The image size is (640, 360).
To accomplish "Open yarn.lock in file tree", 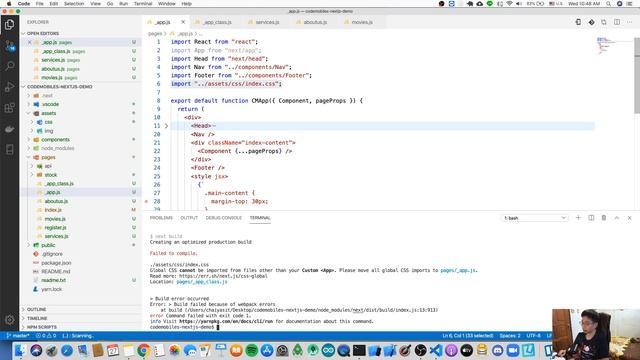I will (51, 289).
